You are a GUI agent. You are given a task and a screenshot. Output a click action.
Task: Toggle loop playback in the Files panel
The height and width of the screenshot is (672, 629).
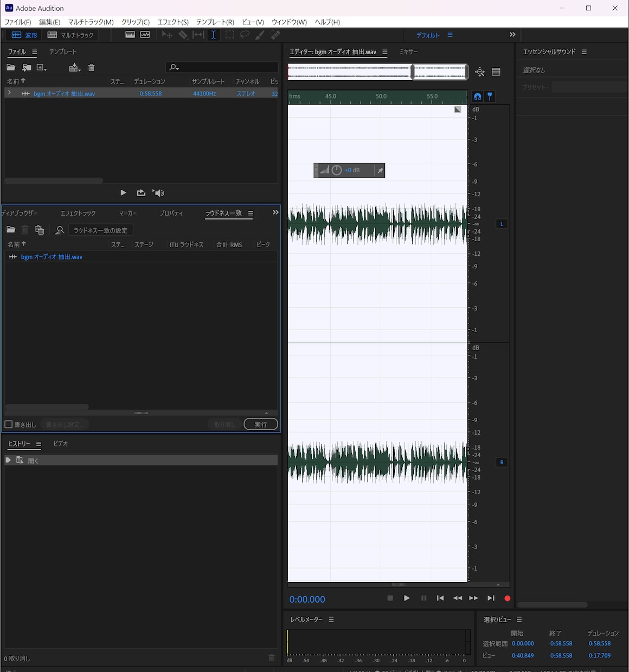141,193
